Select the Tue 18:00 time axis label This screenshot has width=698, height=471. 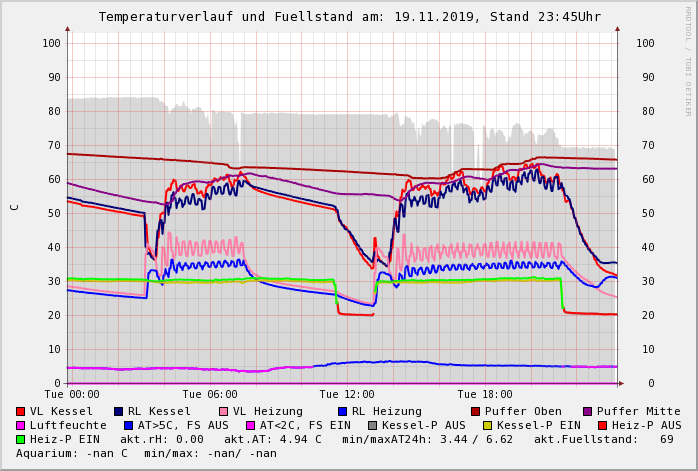(x=485, y=395)
